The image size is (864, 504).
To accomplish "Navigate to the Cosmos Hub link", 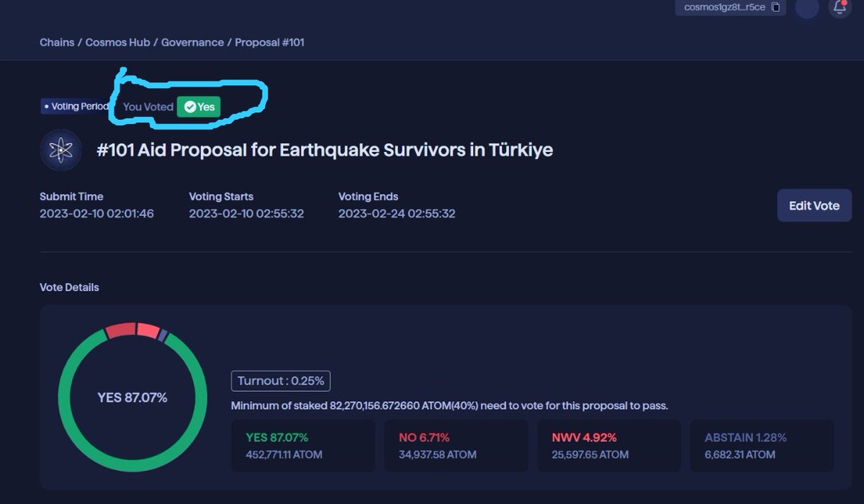I will [x=117, y=42].
